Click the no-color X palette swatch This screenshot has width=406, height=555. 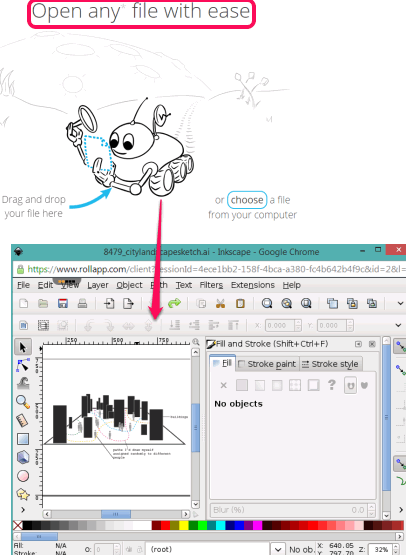click(x=18, y=525)
